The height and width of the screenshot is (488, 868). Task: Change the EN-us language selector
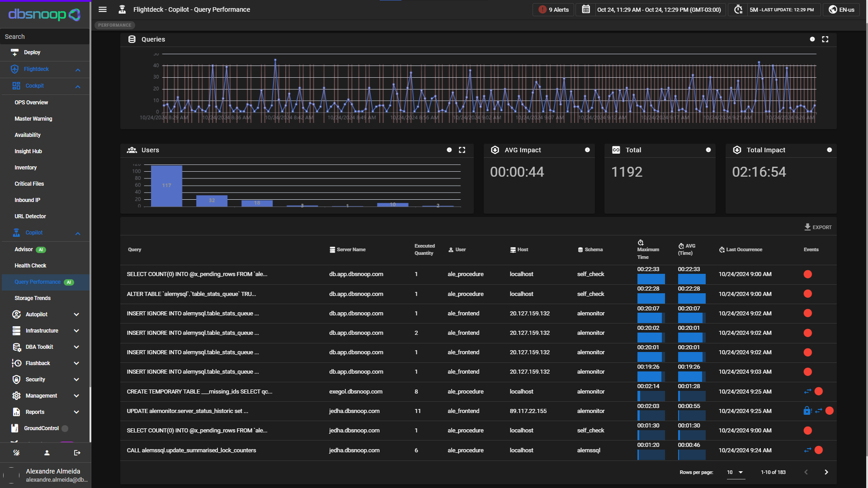842,9
